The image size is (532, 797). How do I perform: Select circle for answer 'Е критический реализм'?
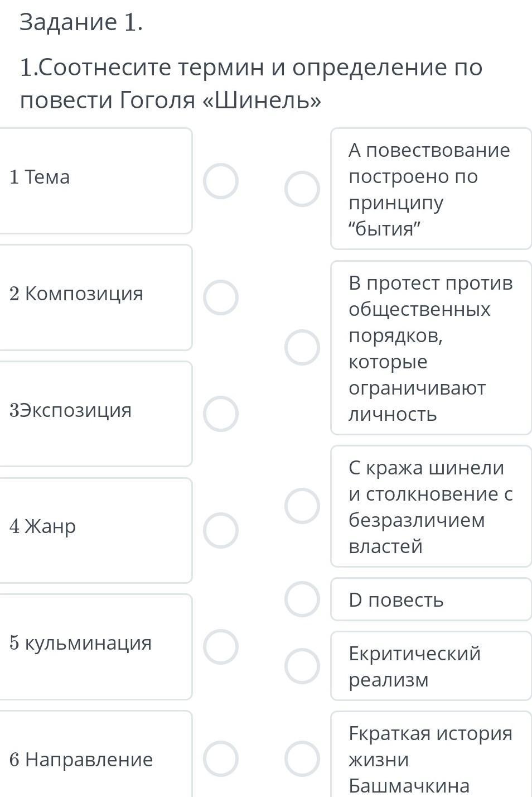pyautogui.click(x=302, y=666)
